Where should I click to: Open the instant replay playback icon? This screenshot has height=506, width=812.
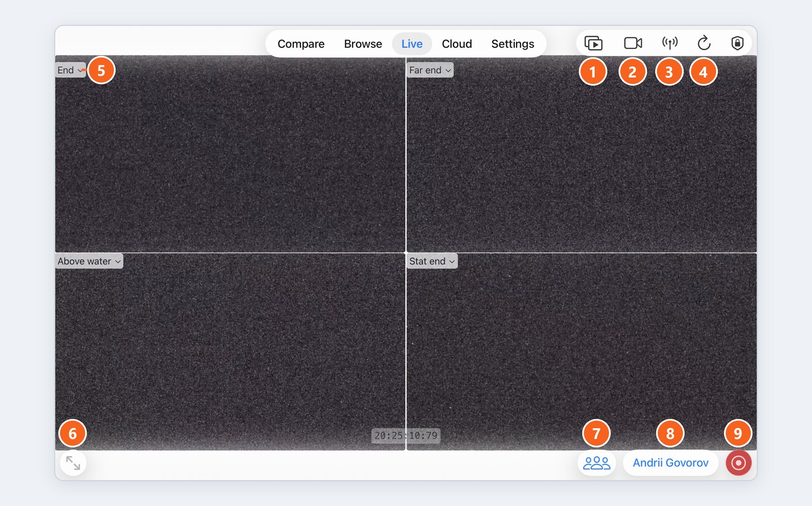593,43
